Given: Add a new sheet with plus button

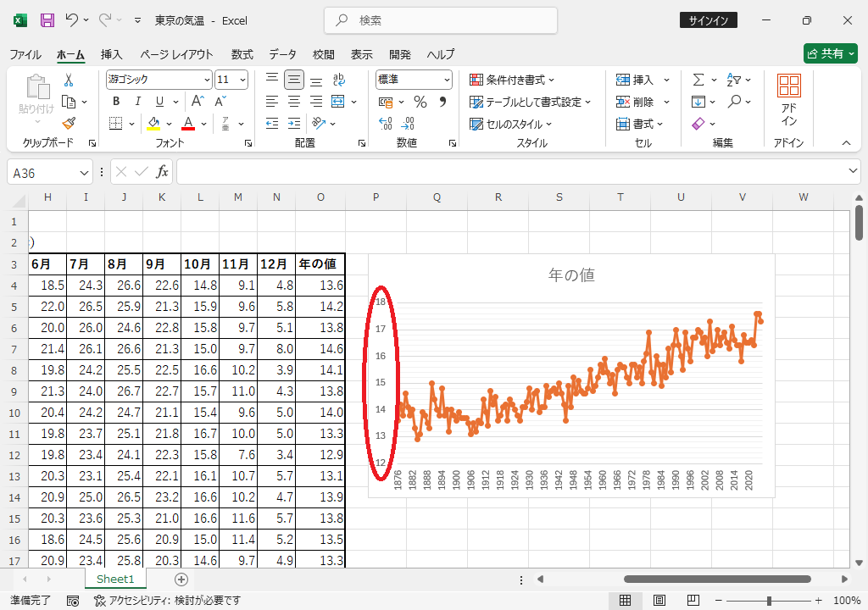Looking at the screenshot, I should [181, 579].
